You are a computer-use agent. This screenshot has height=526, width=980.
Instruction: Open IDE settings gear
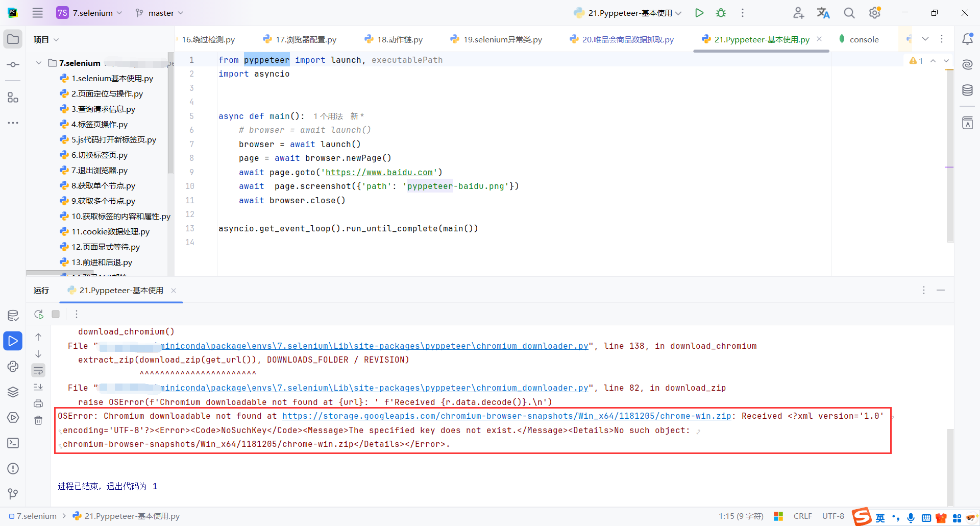click(875, 13)
